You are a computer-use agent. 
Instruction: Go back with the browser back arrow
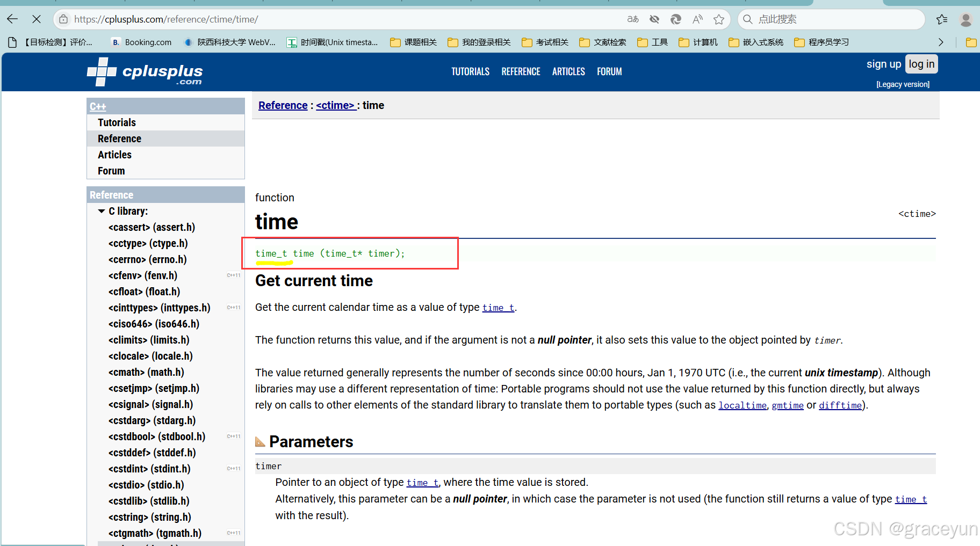click(12, 19)
